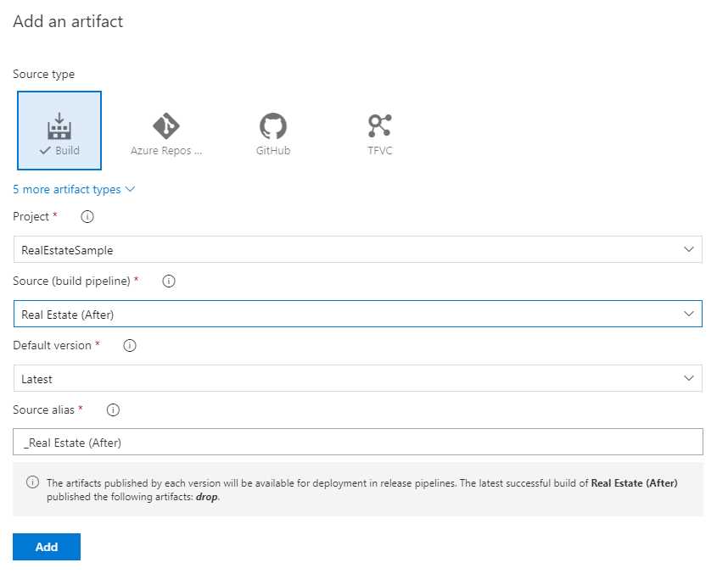
Task: Click the info icon in the artifacts notice
Action: click(32, 482)
